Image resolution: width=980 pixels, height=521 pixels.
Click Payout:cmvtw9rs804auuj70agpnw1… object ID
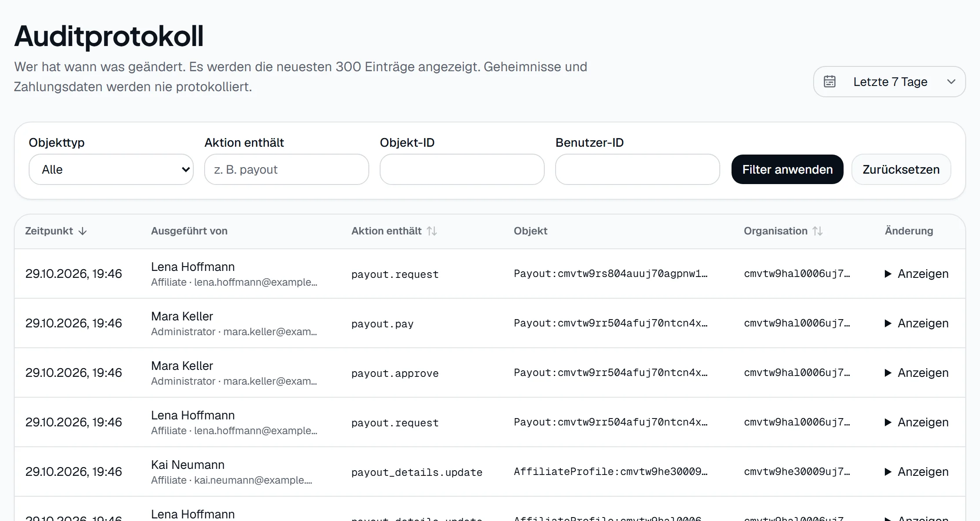(611, 274)
